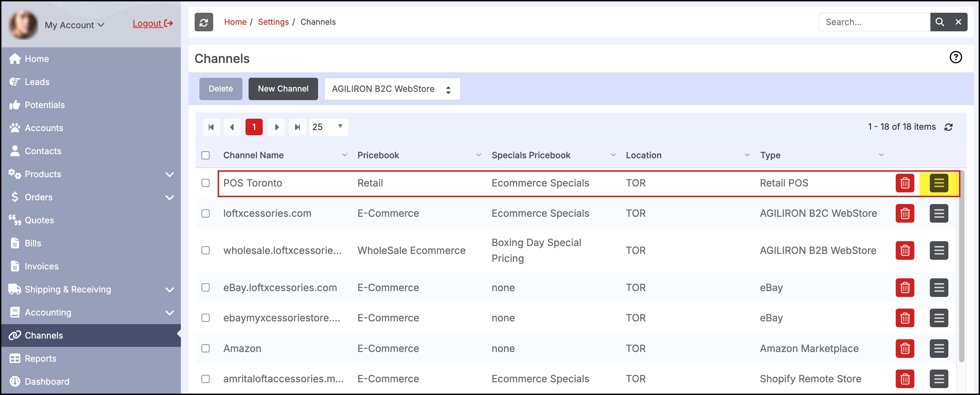Screen dimensions: 980x395
Task: Click the Logout link
Action: tap(153, 24)
